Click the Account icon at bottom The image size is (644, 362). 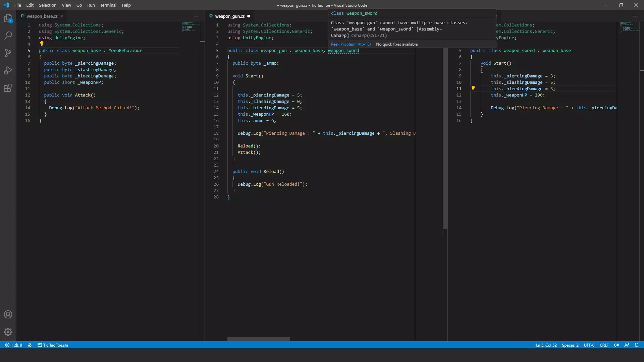pos(8,315)
